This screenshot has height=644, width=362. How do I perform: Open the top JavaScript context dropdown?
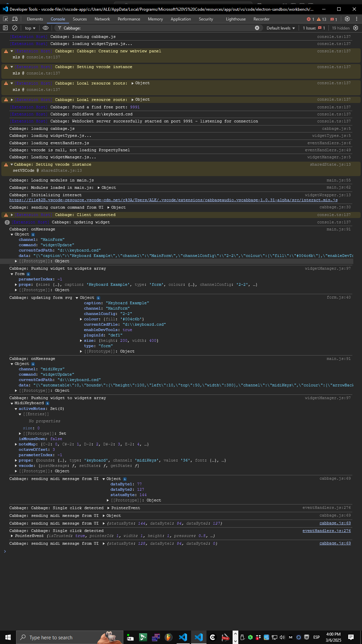pyautogui.click(x=30, y=28)
